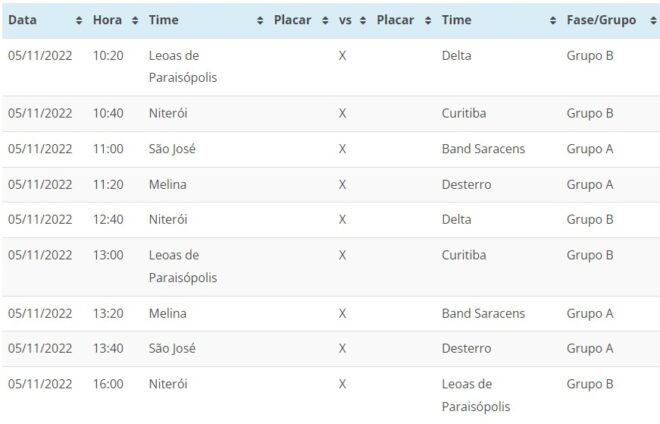The width and height of the screenshot is (660, 424).
Task: Click sort arrows of the second Placar column
Action: [x=428, y=21]
